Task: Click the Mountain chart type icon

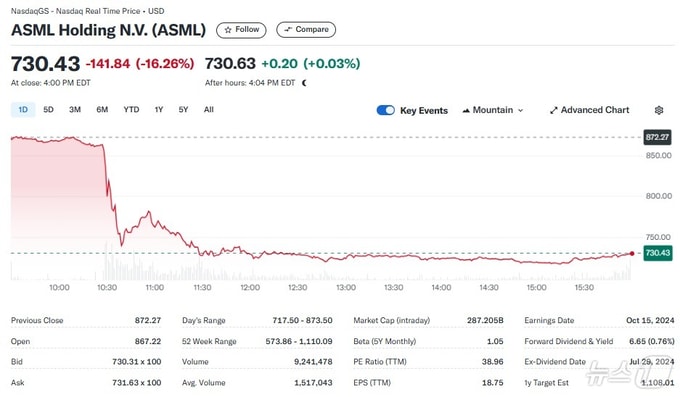Action: tap(466, 111)
